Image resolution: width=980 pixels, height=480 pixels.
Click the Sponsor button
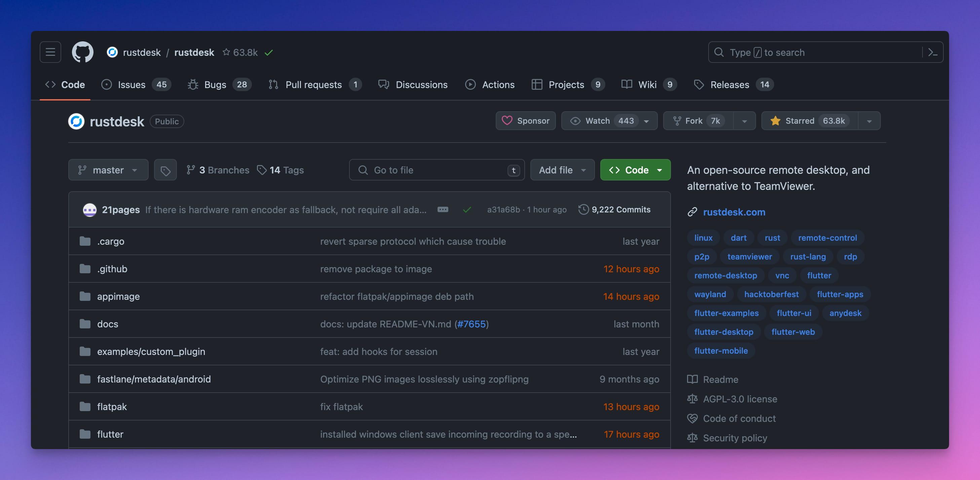click(525, 121)
